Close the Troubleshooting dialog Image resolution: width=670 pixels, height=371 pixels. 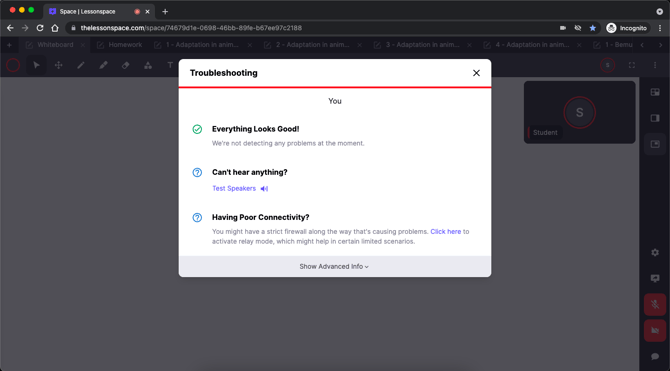click(x=476, y=73)
